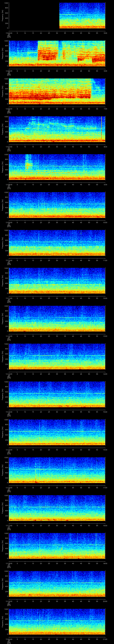114x644 pixels.
Task: Click the 13:05:00 start time label
Action: [x=9, y=71]
